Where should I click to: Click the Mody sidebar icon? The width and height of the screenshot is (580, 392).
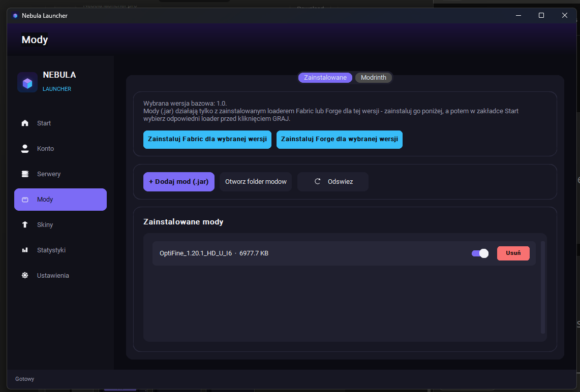[25, 200]
